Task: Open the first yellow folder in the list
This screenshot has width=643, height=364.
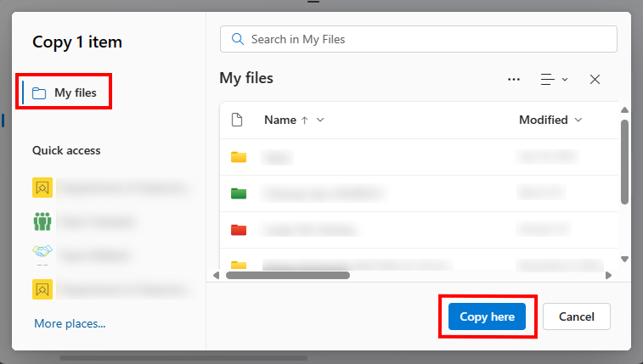Action: (239, 157)
